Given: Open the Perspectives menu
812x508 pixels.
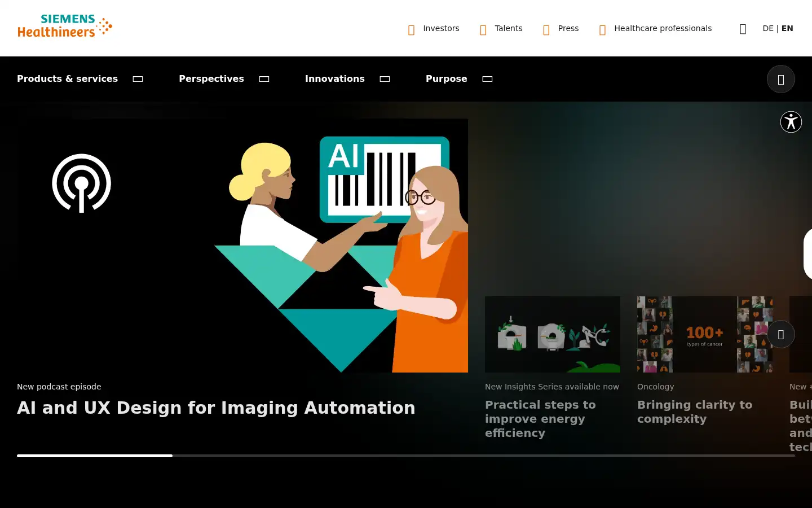Looking at the screenshot, I should [x=211, y=78].
